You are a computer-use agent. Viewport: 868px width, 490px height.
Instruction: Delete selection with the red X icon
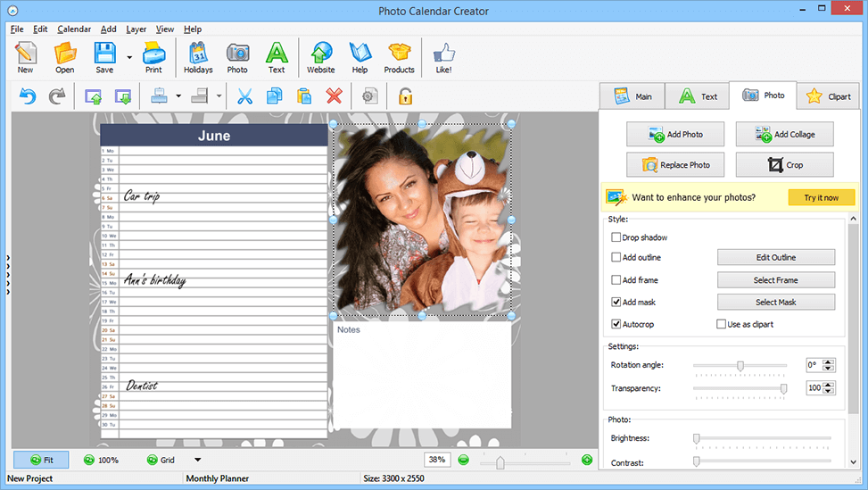(x=334, y=96)
